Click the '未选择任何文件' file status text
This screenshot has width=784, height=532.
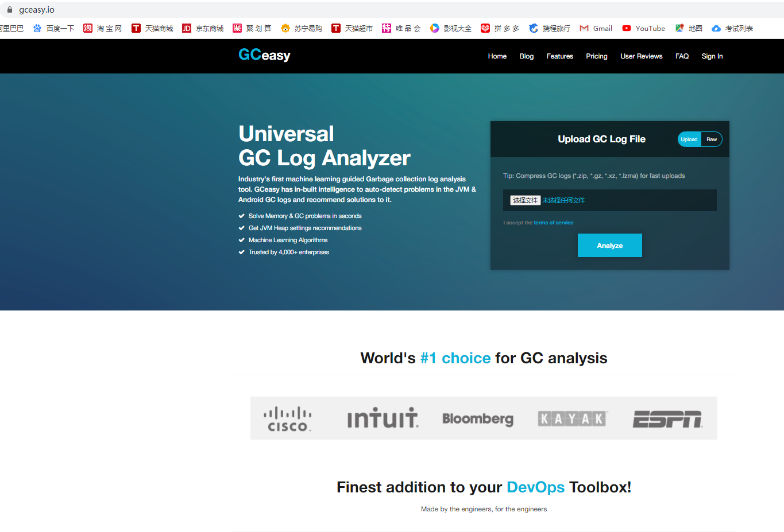(563, 200)
